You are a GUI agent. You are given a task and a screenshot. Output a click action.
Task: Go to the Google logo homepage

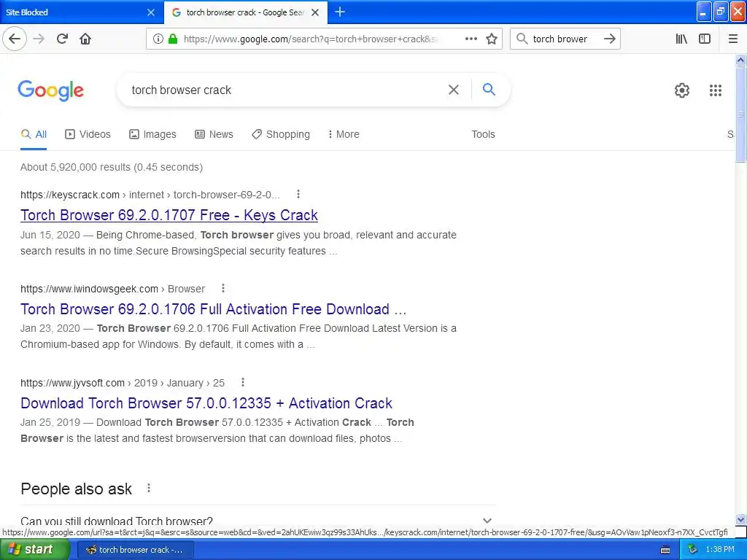point(50,90)
